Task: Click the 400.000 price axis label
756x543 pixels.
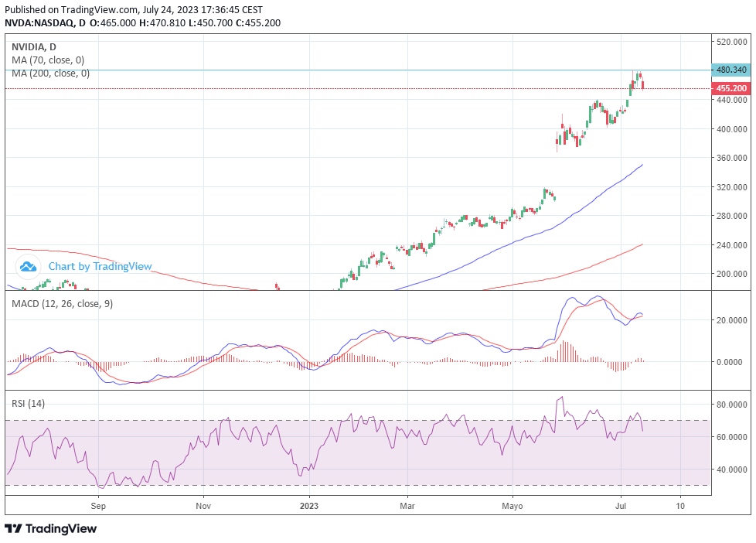Action: [732, 129]
